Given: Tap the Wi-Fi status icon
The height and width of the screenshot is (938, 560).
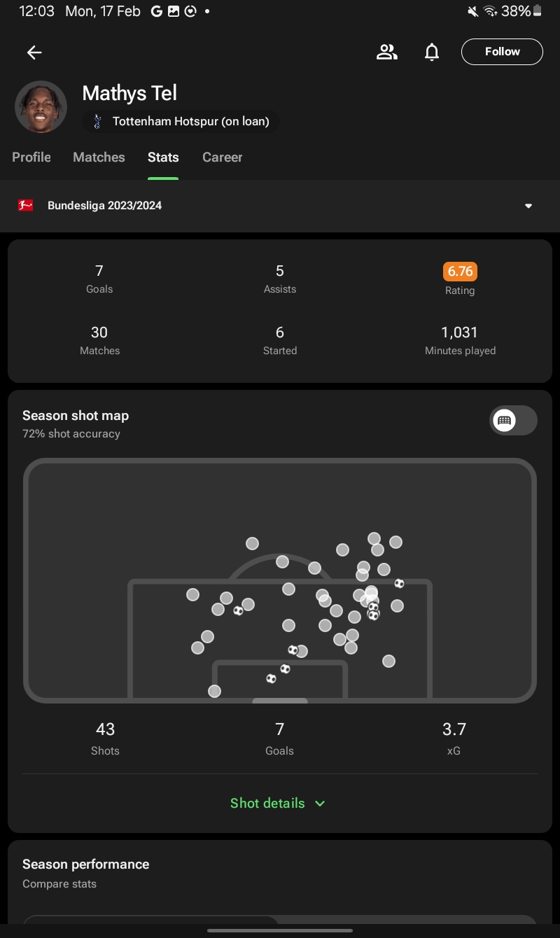Looking at the screenshot, I should pos(490,11).
